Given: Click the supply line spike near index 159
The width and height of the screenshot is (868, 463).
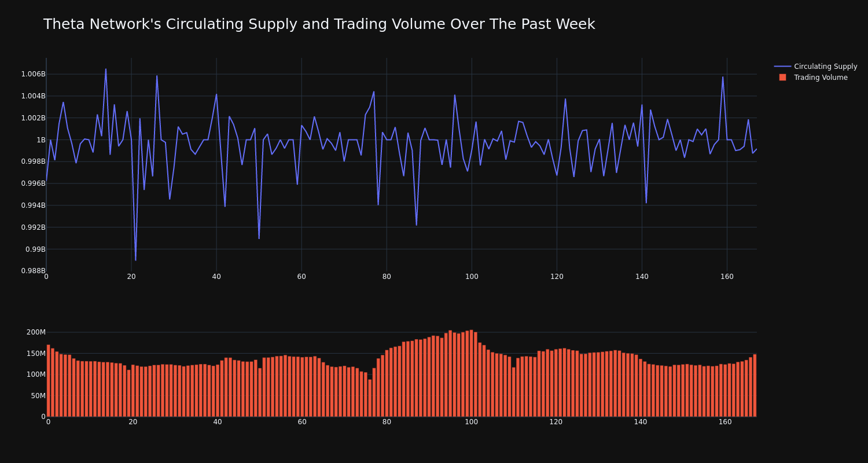Looking at the screenshot, I should [723, 77].
